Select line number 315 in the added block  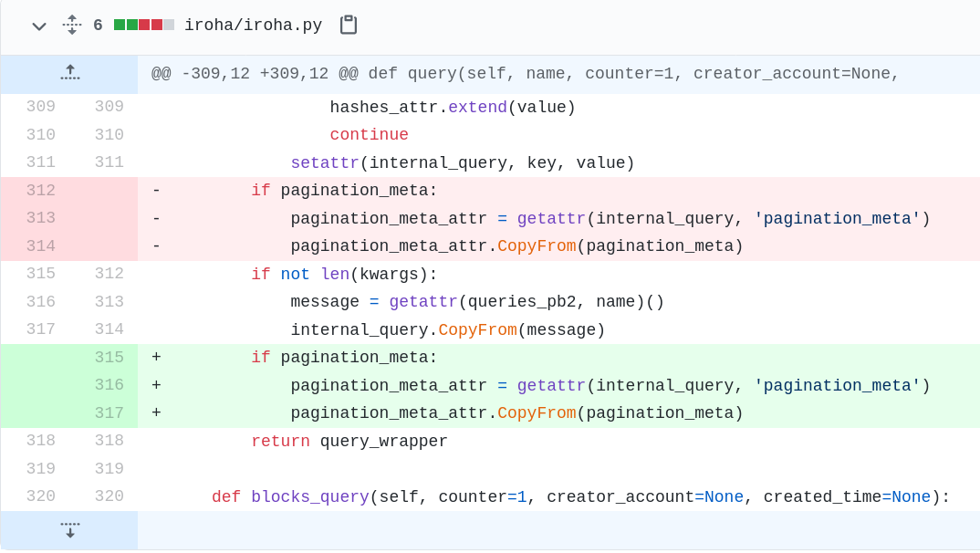tap(109, 357)
